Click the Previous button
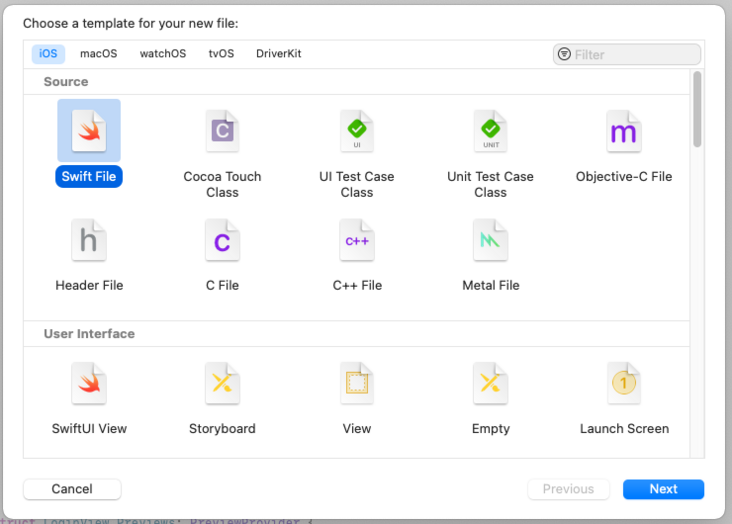The width and height of the screenshot is (732, 524). [568, 489]
